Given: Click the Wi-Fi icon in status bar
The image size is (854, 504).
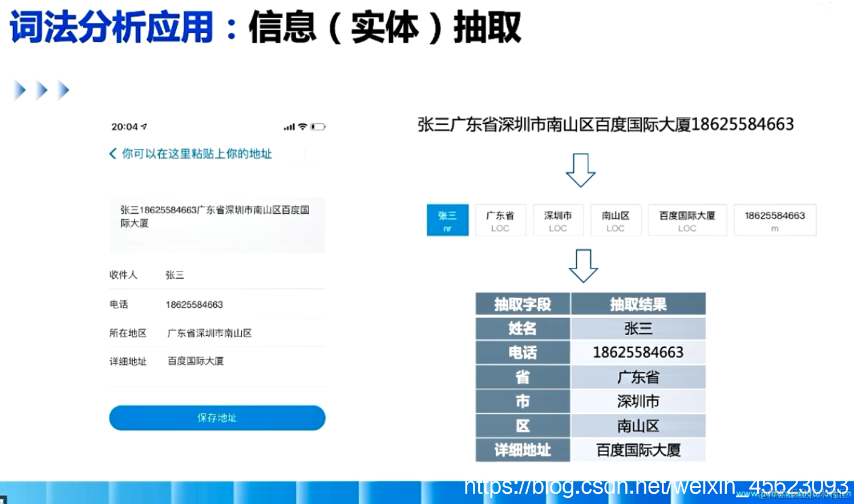Looking at the screenshot, I should [x=301, y=126].
